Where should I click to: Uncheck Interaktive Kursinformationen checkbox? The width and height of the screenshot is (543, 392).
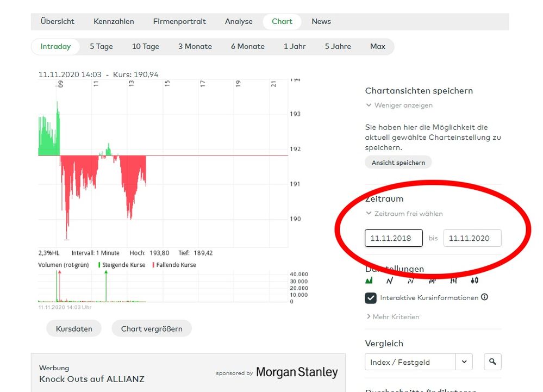[x=371, y=298]
